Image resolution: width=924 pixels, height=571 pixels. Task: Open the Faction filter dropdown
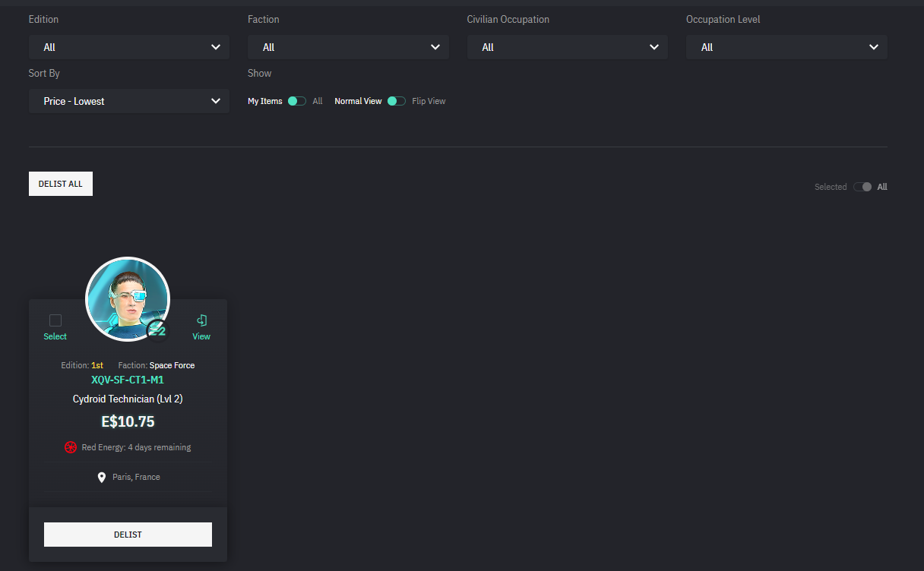click(348, 47)
